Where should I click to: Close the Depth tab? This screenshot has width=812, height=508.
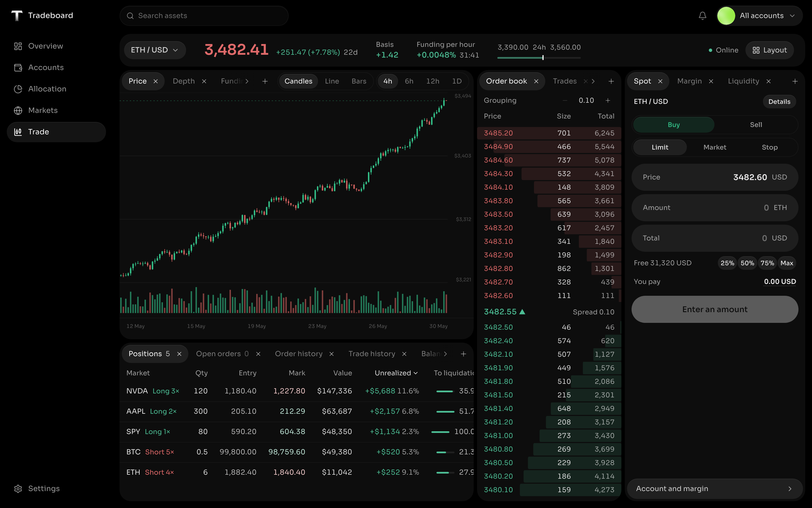(x=204, y=81)
